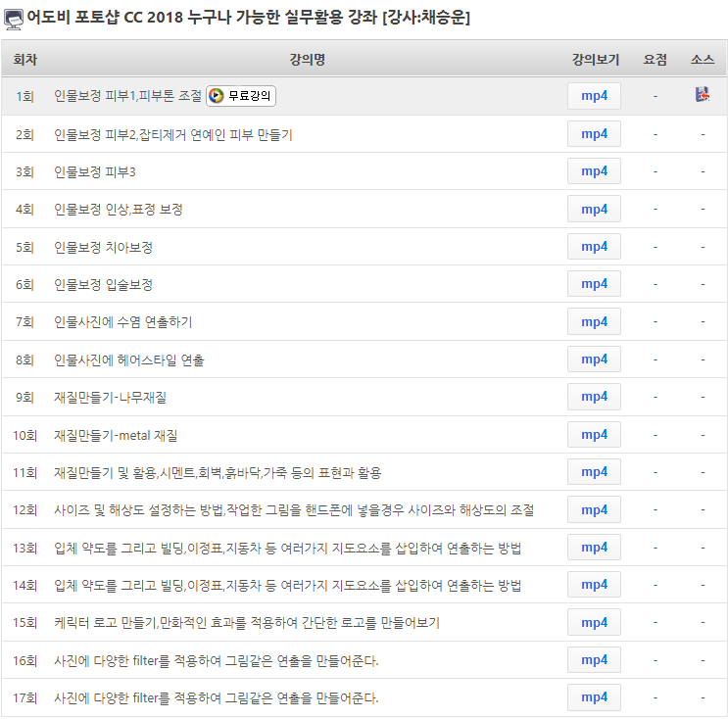This screenshot has height=719, width=728.
Task: Play mp4 of 2회 잡티제거 lecture
Action: [x=594, y=134]
